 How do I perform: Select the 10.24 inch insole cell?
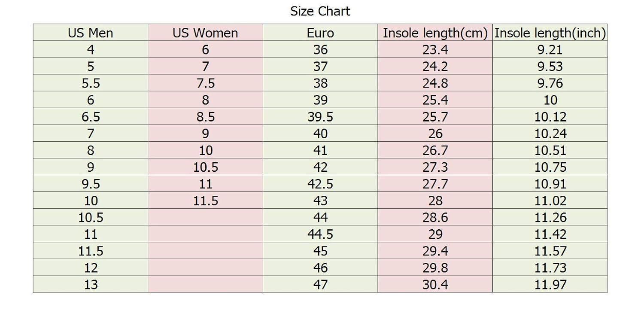click(x=550, y=134)
